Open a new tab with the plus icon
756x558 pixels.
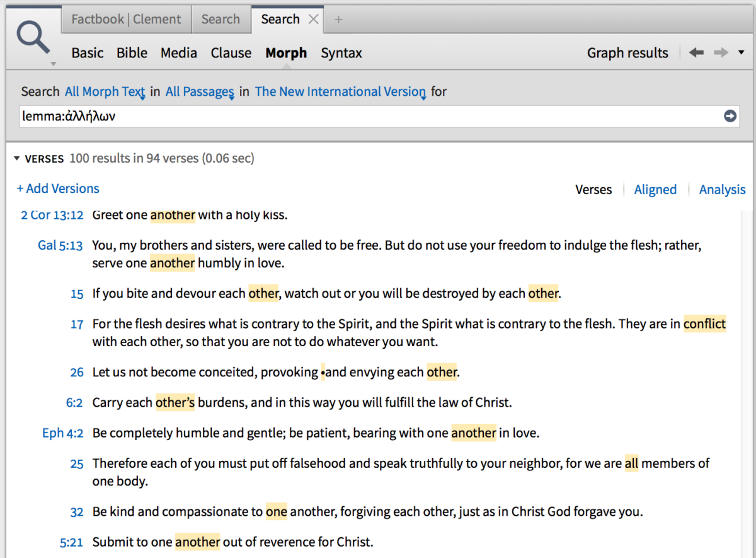338,20
